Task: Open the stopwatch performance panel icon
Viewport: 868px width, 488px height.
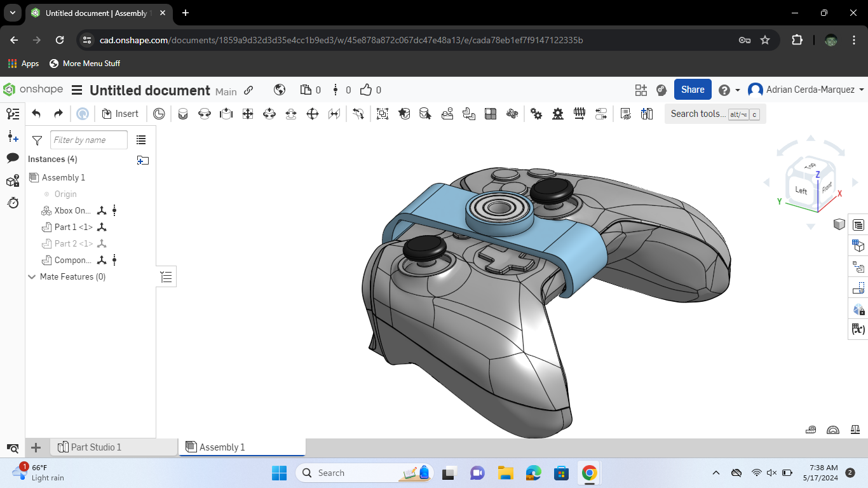Action: 13,203
